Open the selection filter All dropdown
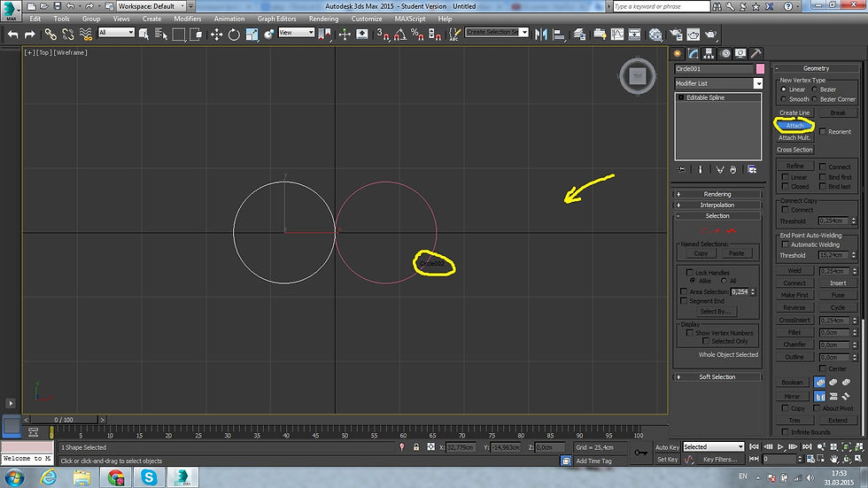868x488 pixels. tap(116, 33)
